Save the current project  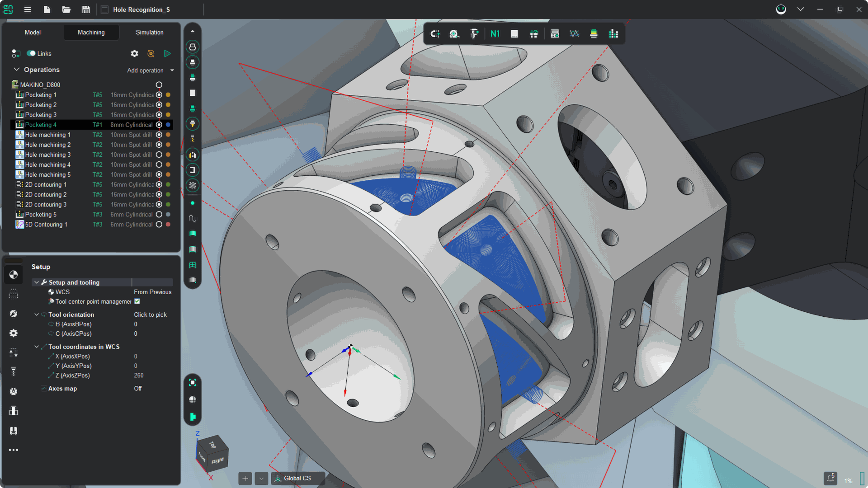pos(86,9)
